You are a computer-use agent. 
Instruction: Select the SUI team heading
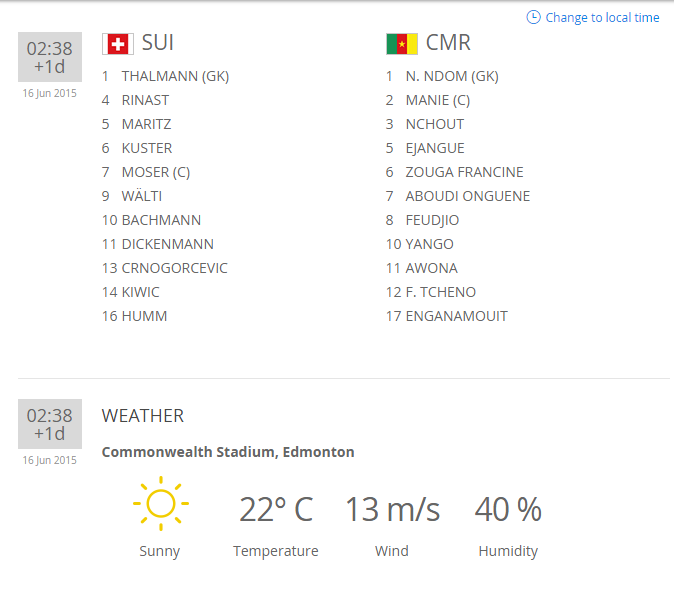[158, 43]
